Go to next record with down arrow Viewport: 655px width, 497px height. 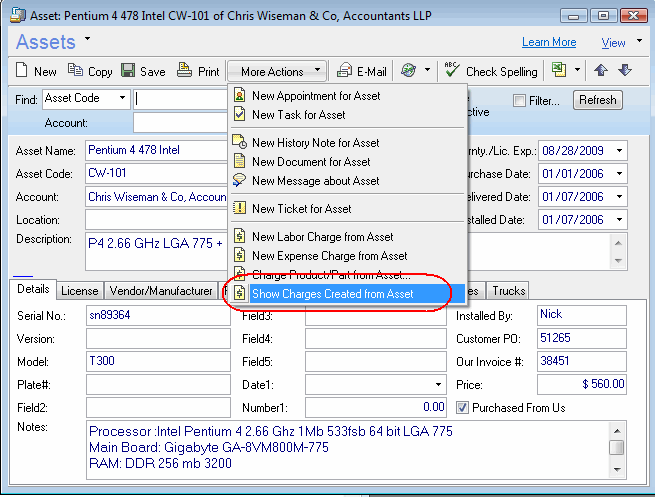click(625, 71)
